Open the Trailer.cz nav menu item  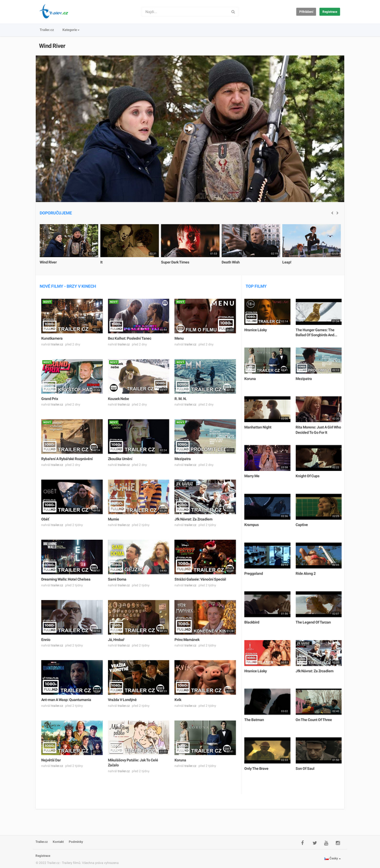(x=47, y=30)
